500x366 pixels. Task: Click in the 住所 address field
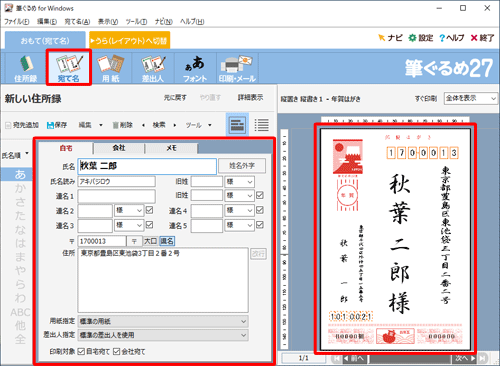coord(163,280)
